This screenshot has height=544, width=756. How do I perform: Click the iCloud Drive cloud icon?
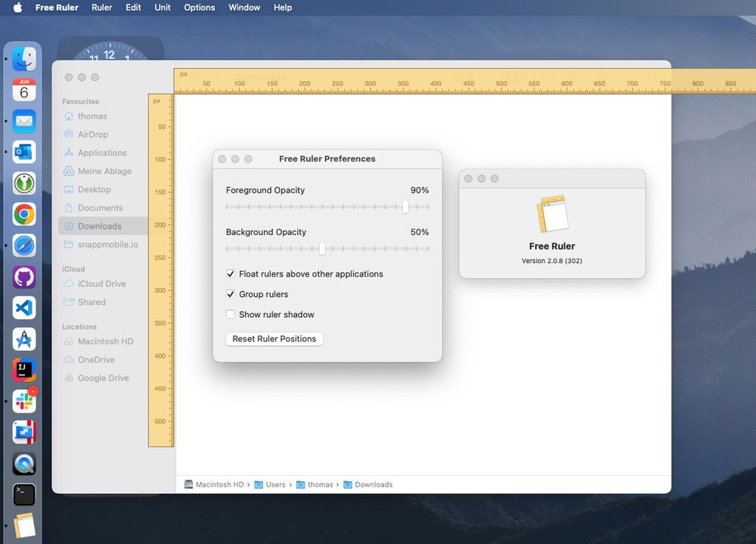pos(69,284)
